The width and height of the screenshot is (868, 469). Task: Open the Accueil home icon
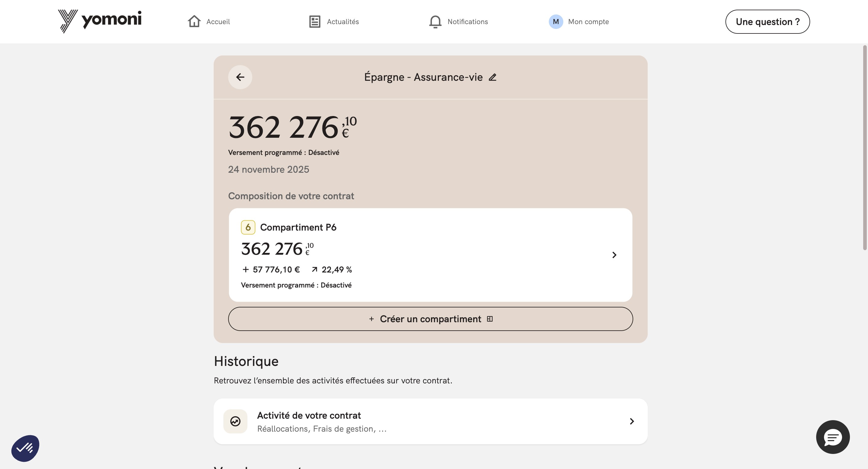[194, 22]
